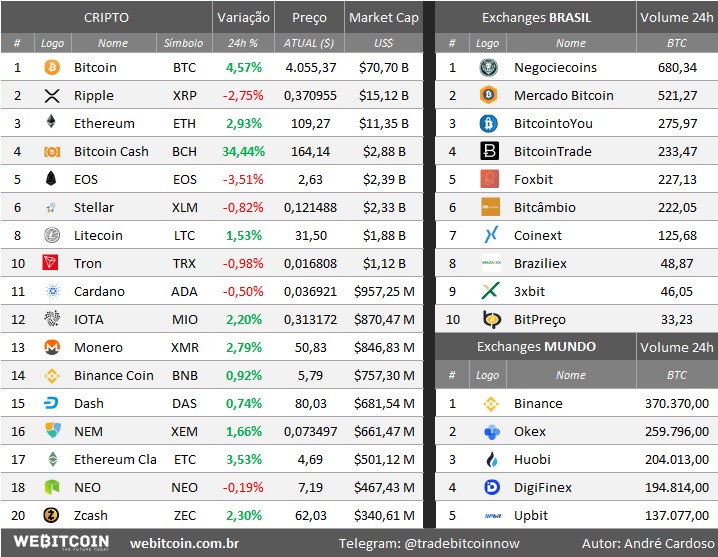Click the Mercado Bitcoin name cell

pos(564,95)
